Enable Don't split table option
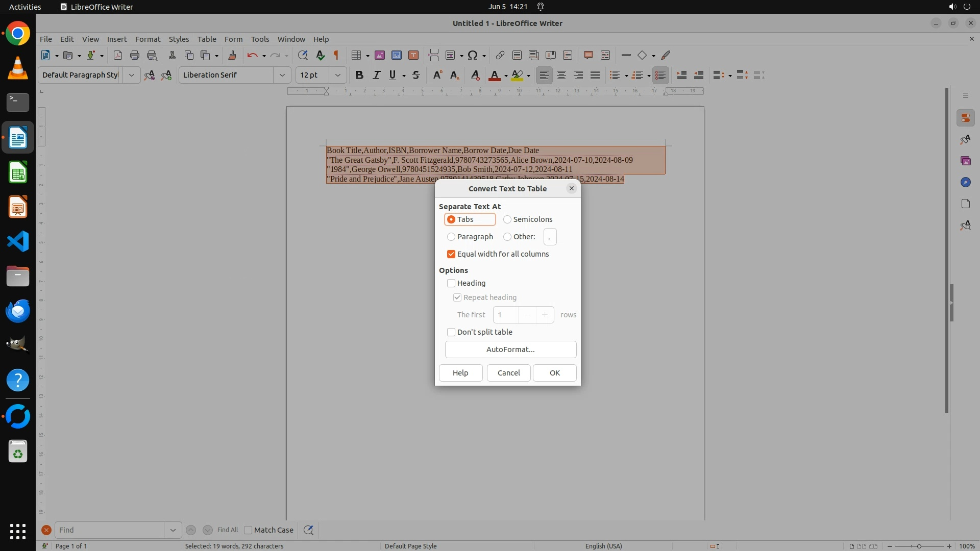Screen dimensions: 980x551 coord(451,332)
